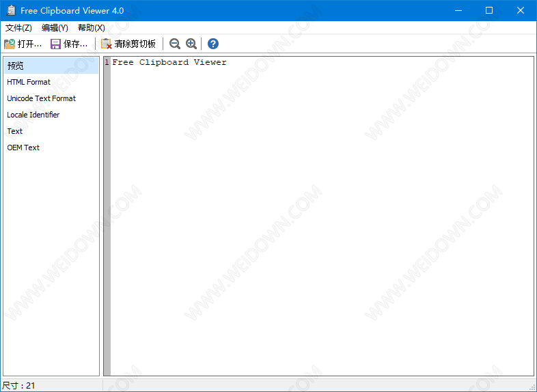Select the 预览 format entry
Image resolution: width=537 pixels, height=392 pixels.
click(51, 66)
